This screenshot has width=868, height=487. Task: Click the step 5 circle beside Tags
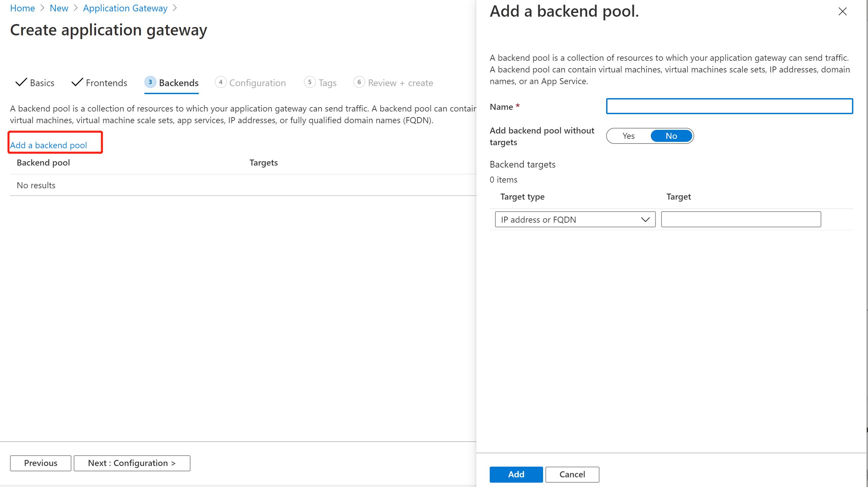(x=310, y=82)
